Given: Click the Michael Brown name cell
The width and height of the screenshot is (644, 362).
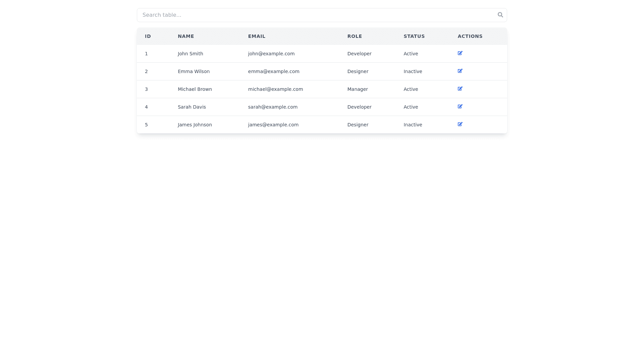Looking at the screenshot, I should (195, 89).
